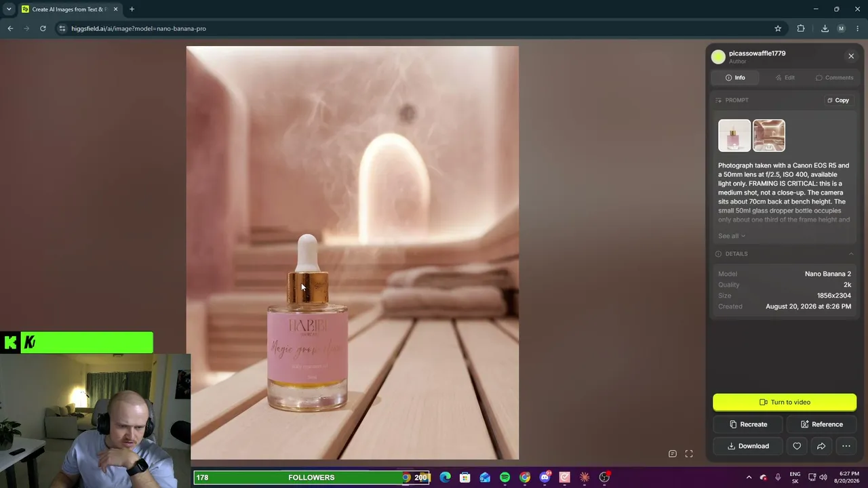
Task: Open browser Downloads
Action: (825, 28)
